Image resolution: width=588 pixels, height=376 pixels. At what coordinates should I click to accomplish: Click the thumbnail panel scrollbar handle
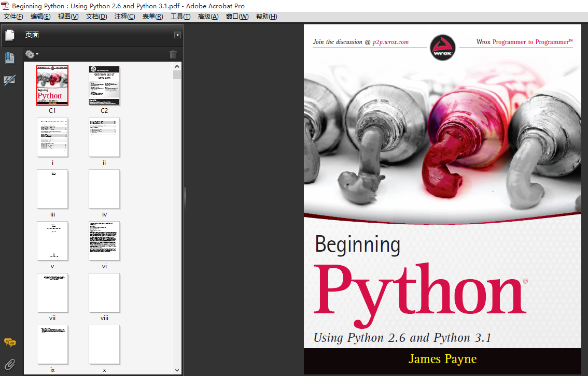coord(177,75)
